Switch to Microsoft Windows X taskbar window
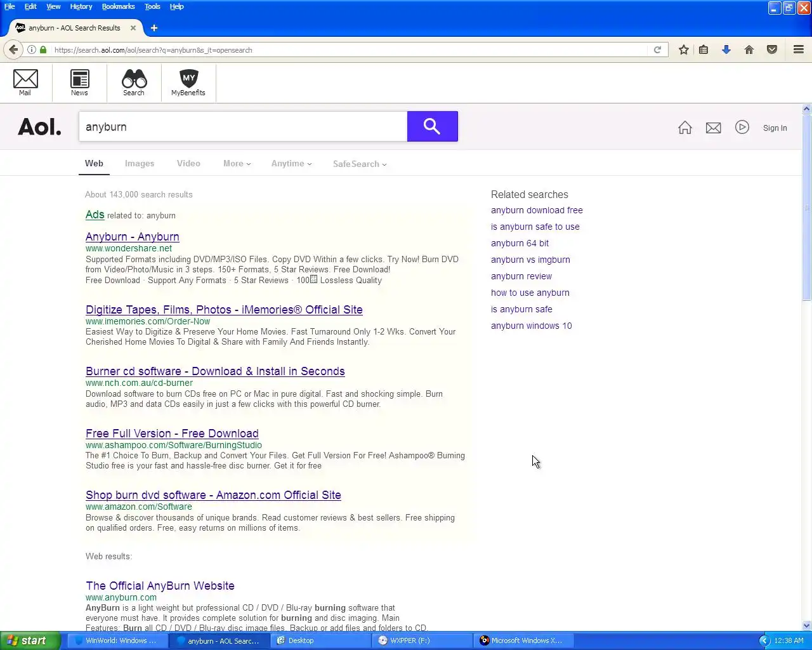 (x=524, y=640)
